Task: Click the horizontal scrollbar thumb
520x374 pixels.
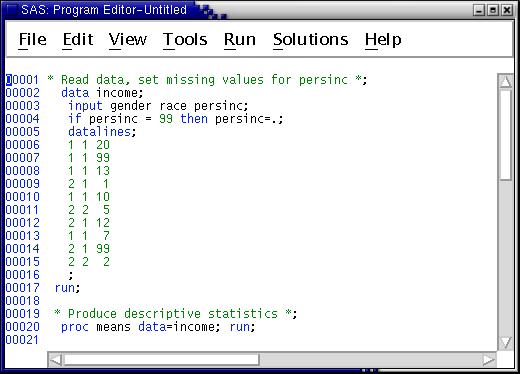Action: 161,360
